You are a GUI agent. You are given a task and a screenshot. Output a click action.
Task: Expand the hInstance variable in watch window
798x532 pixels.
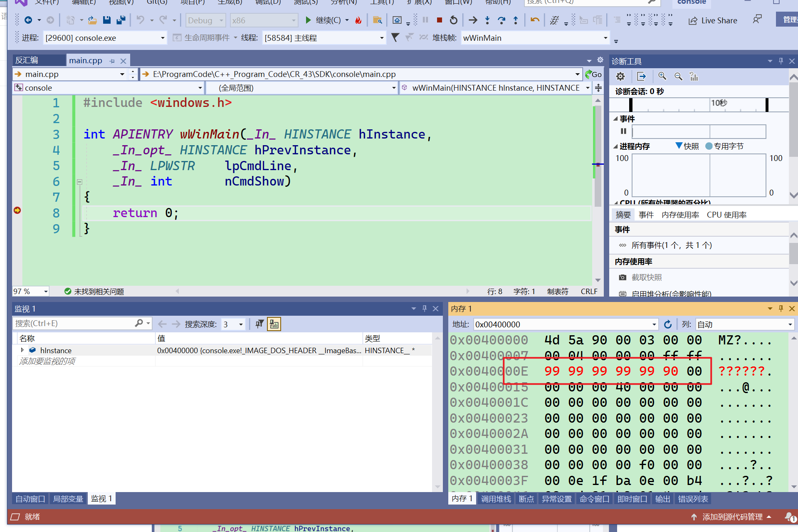coord(23,350)
